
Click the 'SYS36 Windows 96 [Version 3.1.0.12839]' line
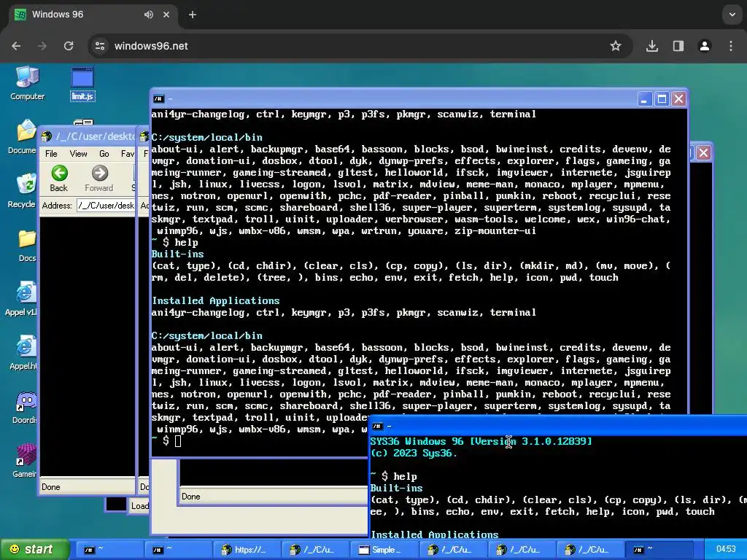[x=481, y=441]
